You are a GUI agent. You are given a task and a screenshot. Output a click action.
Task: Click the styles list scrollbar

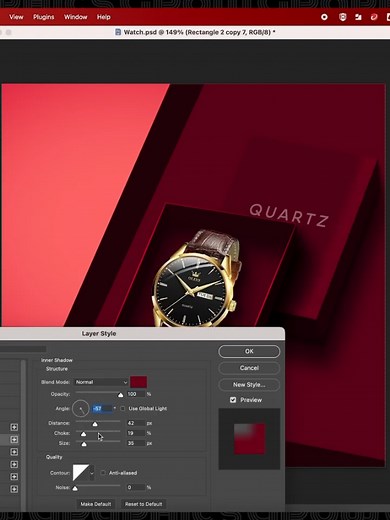click(23, 435)
